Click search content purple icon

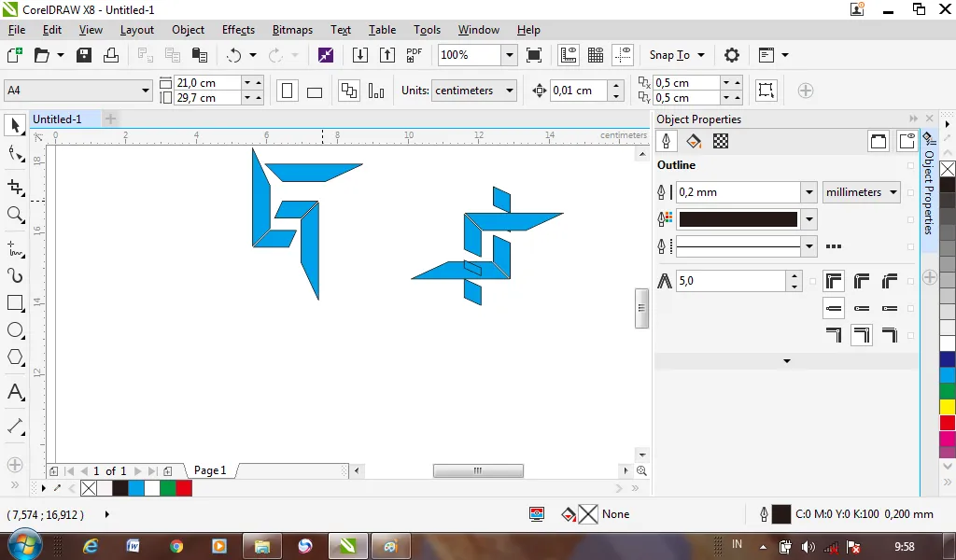tap(326, 55)
